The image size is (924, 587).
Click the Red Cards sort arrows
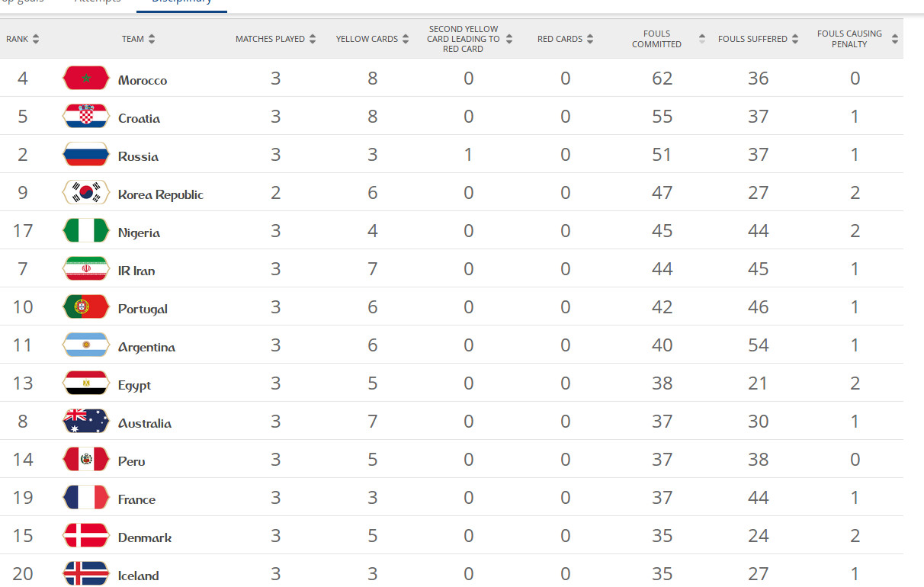coord(590,39)
